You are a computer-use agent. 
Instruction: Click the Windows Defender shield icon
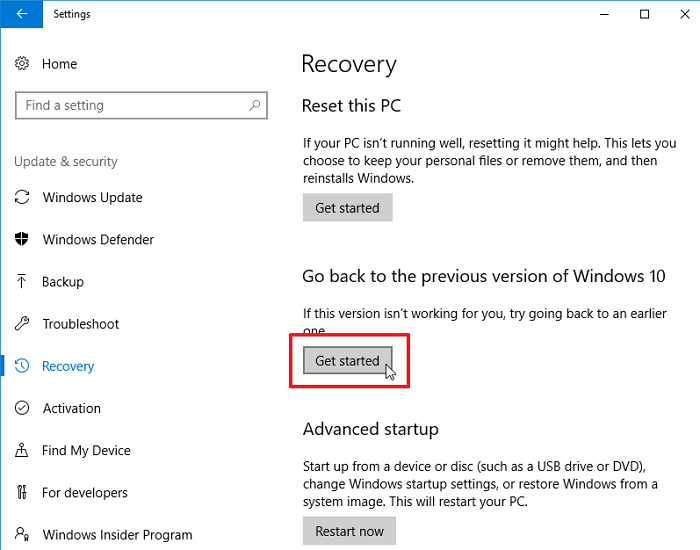point(21,239)
